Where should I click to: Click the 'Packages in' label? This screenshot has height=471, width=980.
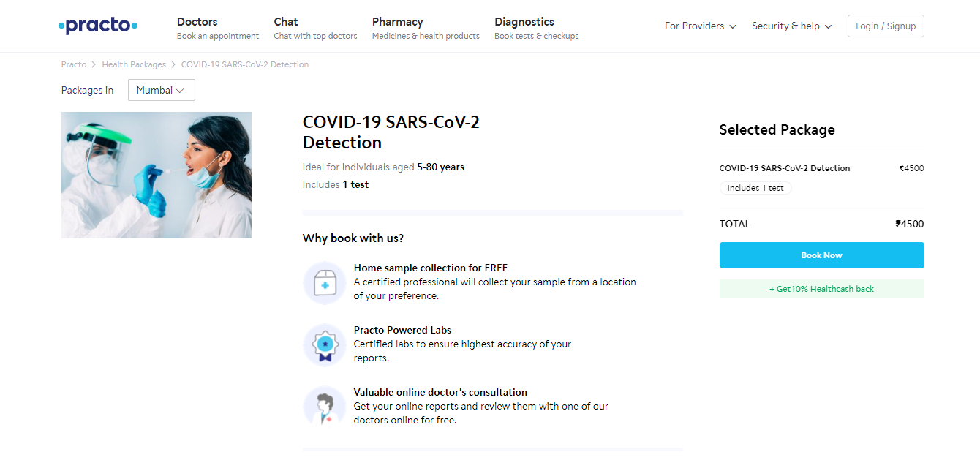point(88,91)
